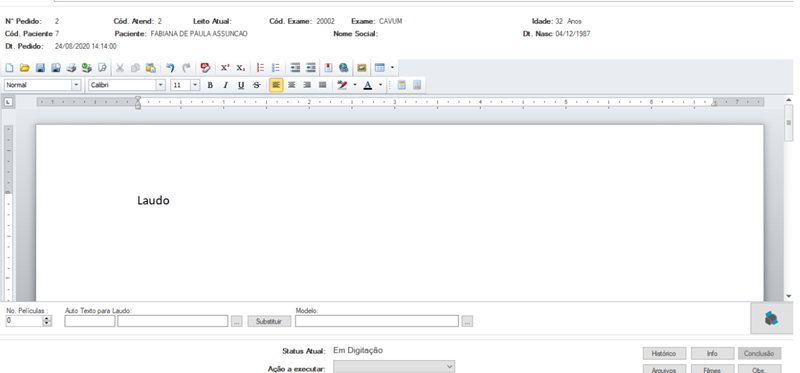The width and height of the screenshot is (800, 373).
Task: Open the Calibri font dropdown
Action: pyautogui.click(x=161, y=85)
